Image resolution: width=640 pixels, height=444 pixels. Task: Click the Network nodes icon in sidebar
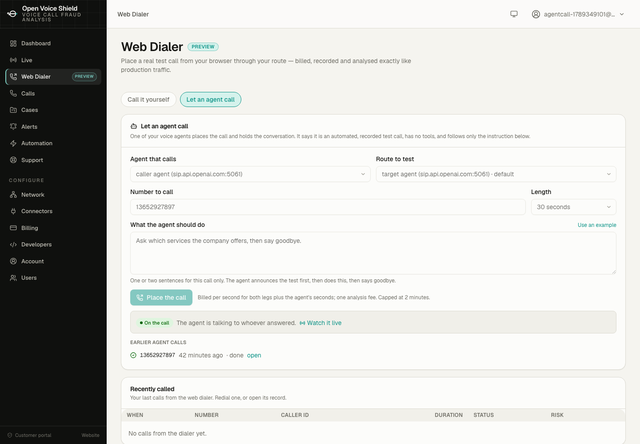(13, 195)
